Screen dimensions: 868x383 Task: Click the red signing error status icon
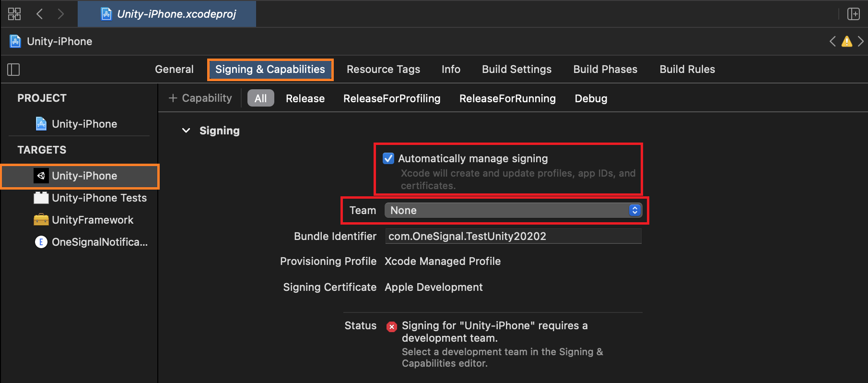[392, 327]
